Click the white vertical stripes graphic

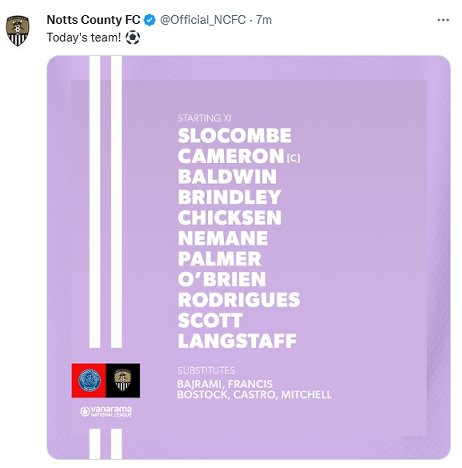[106, 202]
